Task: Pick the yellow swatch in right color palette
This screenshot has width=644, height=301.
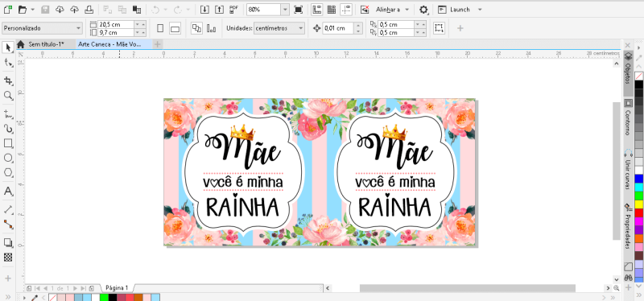Action: pyautogui.click(x=638, y=204)
